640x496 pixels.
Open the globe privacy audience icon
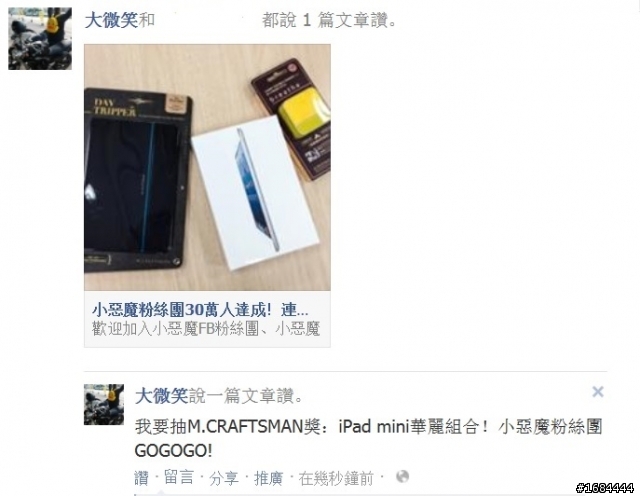point(402,477)
